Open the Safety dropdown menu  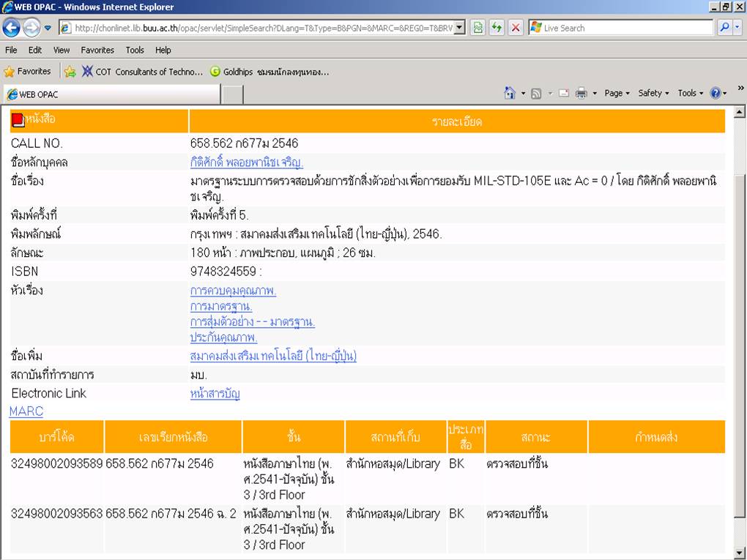pyautogui.click(x=653, y=93)
